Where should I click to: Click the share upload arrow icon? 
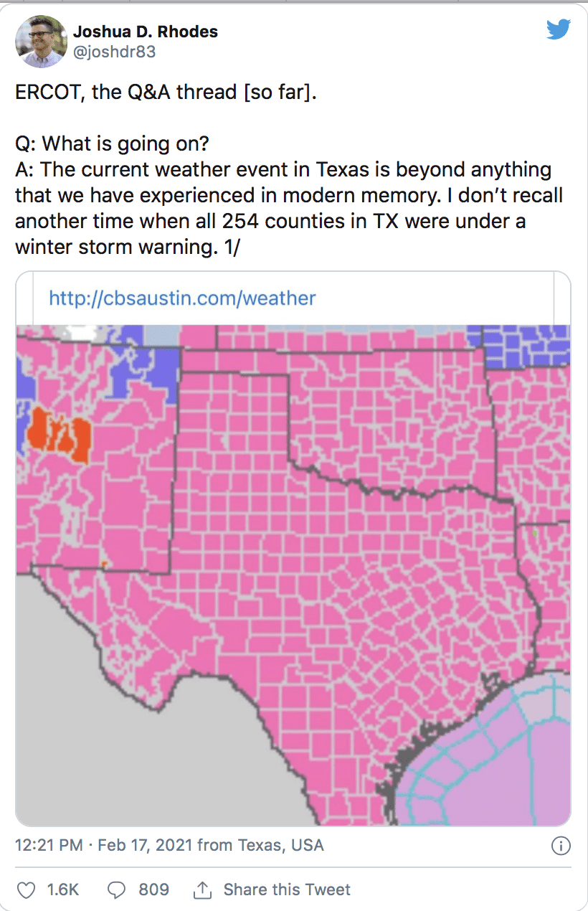(203, 889)
